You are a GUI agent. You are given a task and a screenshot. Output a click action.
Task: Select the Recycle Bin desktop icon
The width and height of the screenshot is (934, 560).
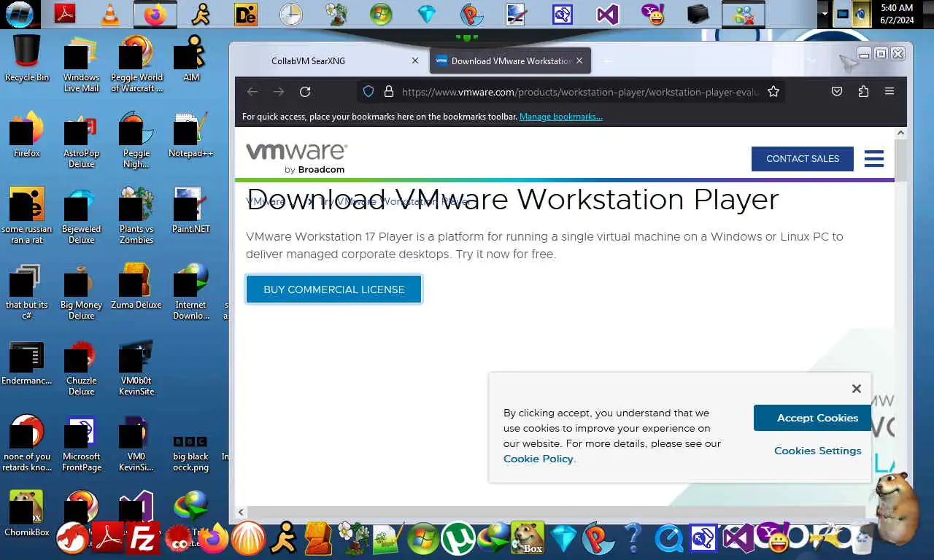click(27, 58)
